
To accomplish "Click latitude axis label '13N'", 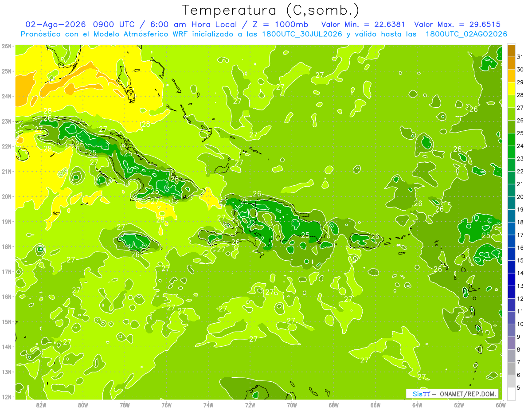I will (7, 372).
